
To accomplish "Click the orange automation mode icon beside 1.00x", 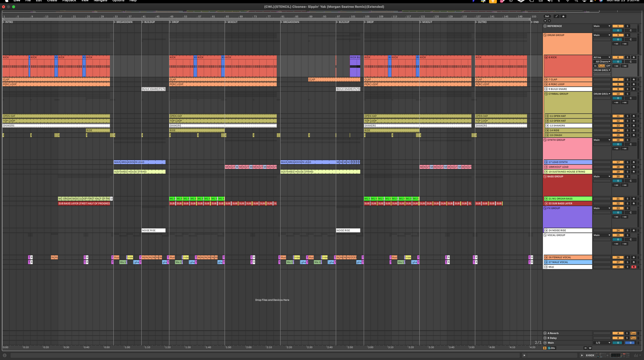I will click(545, 348).
